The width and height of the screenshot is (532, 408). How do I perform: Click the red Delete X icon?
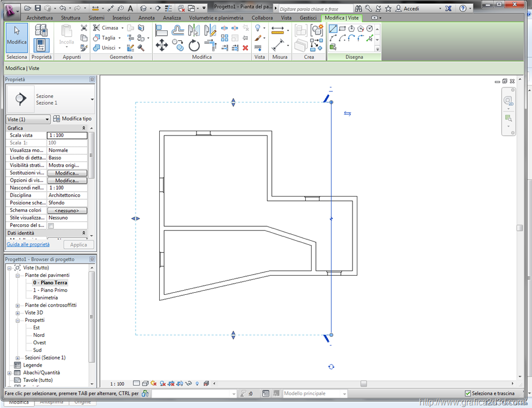pos(245,47)
